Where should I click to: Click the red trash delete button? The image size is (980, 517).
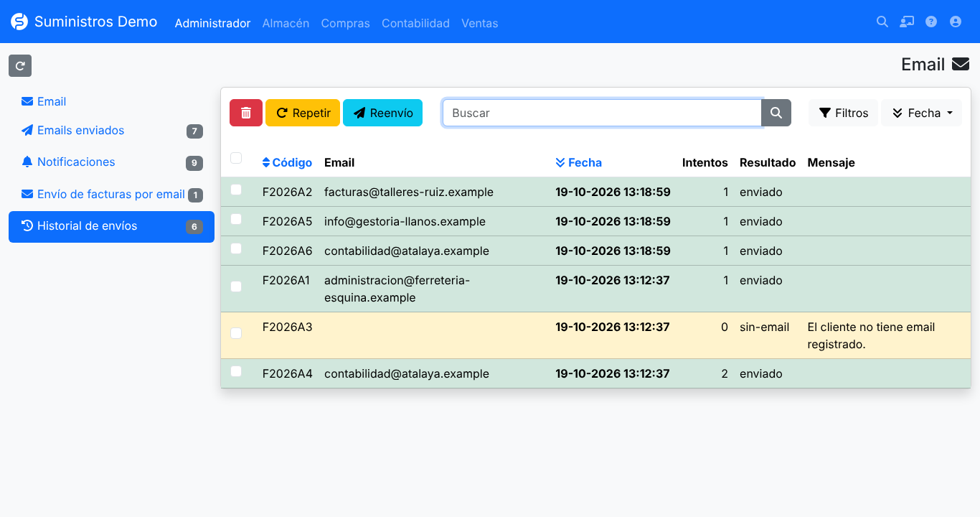[x=246, y=113]
